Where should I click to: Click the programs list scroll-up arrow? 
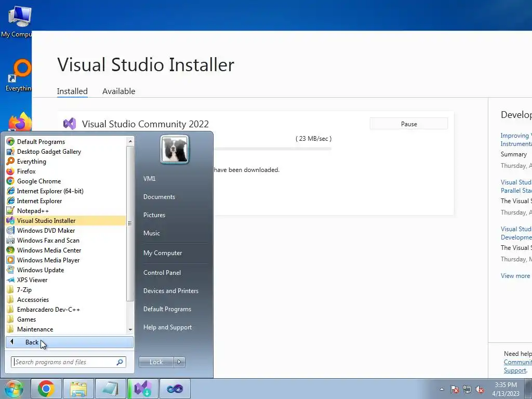[130, 141]
